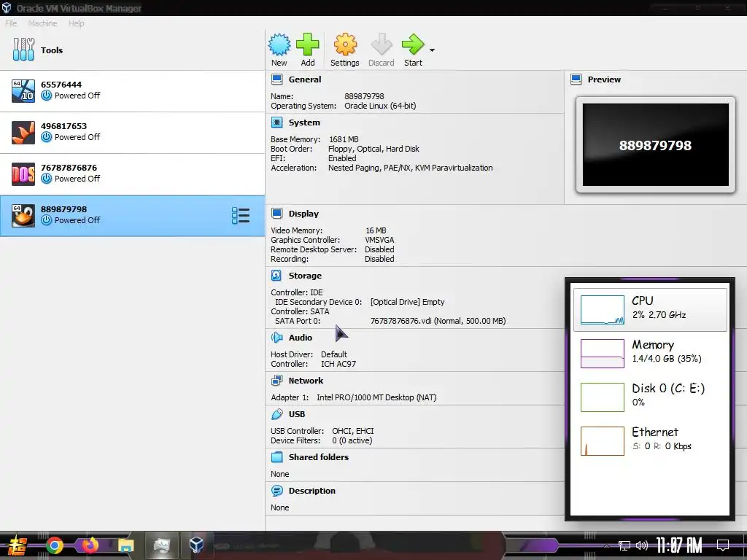Open the Help menu
Screen dimensions: 747x560
pyautogui.click(x=76, y=23)
